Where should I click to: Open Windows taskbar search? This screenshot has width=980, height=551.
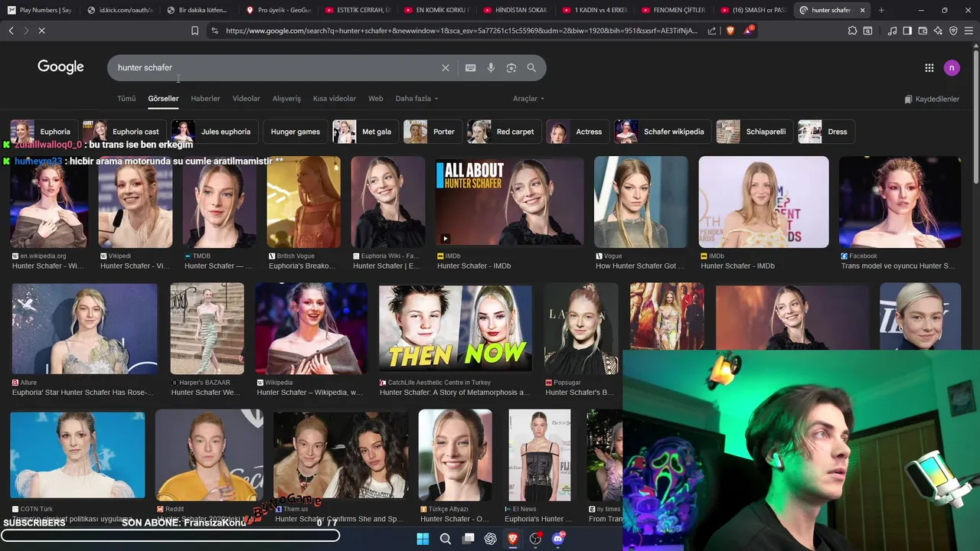pyautogui.click(x=446, y=539)
